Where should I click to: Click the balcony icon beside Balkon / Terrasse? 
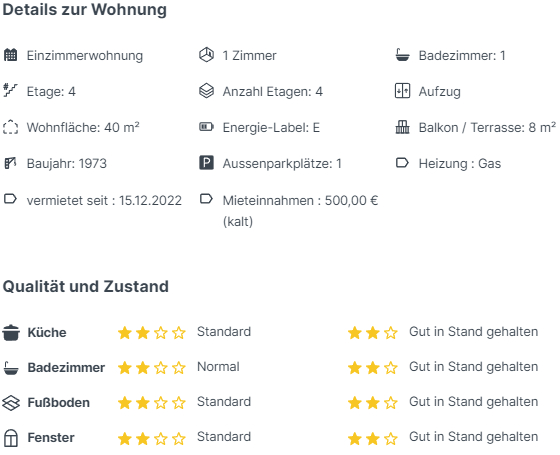coord(402,127)
